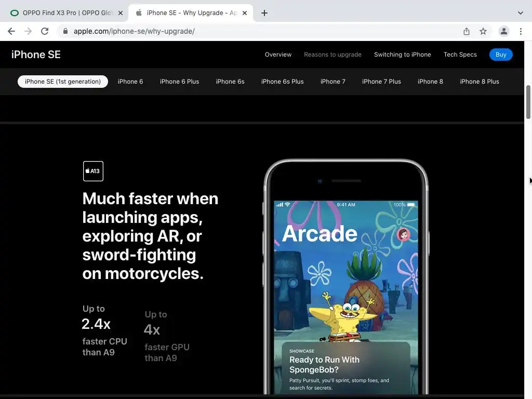Select the iPhone SE Why Upgrade tab
Screen dimensions: 532x399
191,13
